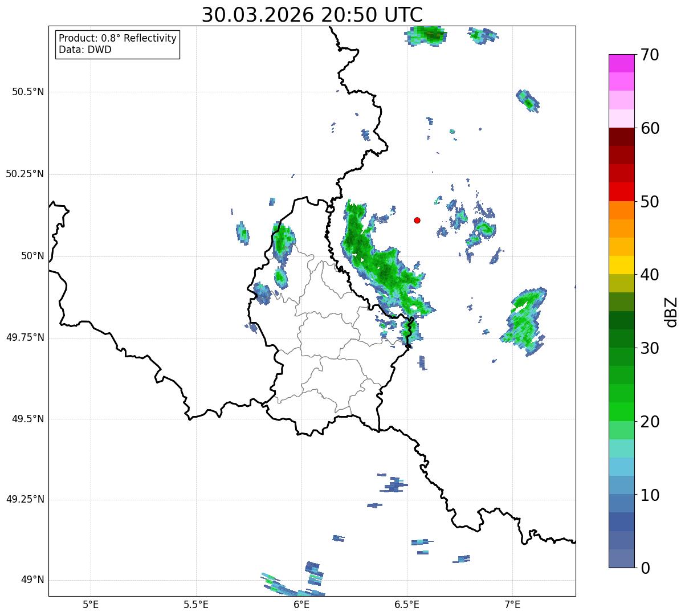Pick the orange colorbar swatch below 50
The height and width of the screenshot is (616, 685).
pos(622,210)
